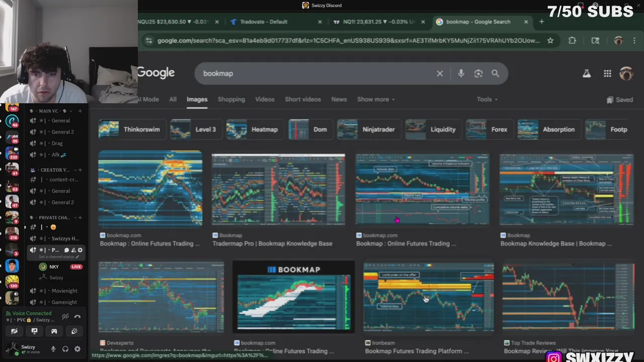Toggle Discord noise suppression icon
This screenshot has width=644, height=362.
tap(65, 316)
